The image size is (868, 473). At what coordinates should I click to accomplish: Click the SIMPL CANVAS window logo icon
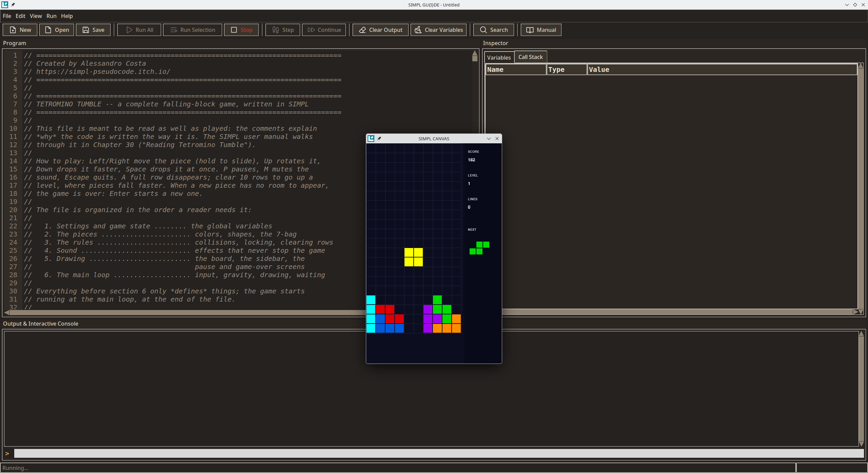(371, 138)
